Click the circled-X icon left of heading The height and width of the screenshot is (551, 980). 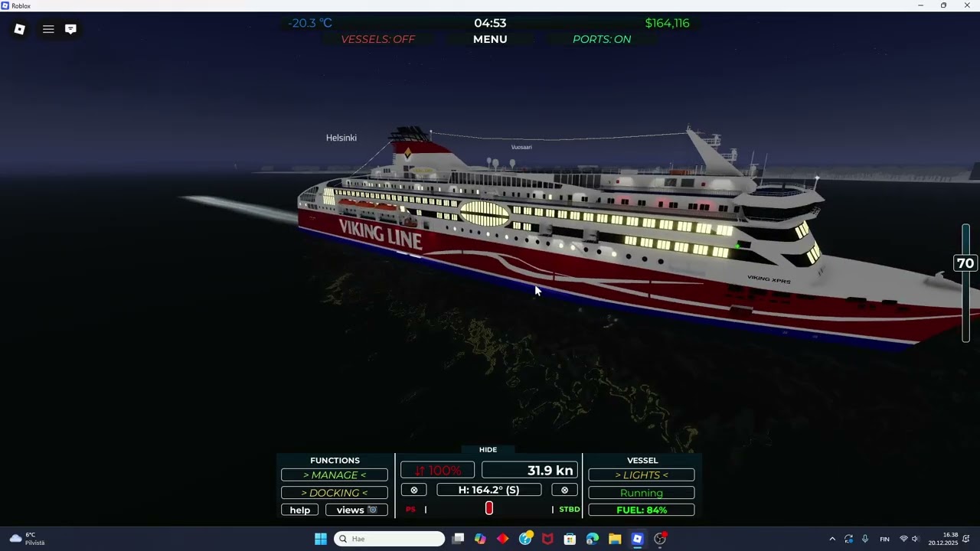pyautogui.click(x=414, y=490)
